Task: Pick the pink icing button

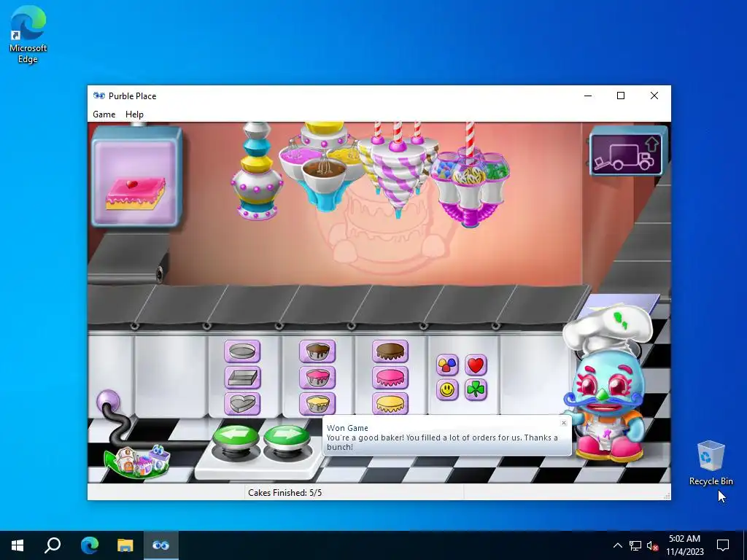Action: (x=390, y=378)
